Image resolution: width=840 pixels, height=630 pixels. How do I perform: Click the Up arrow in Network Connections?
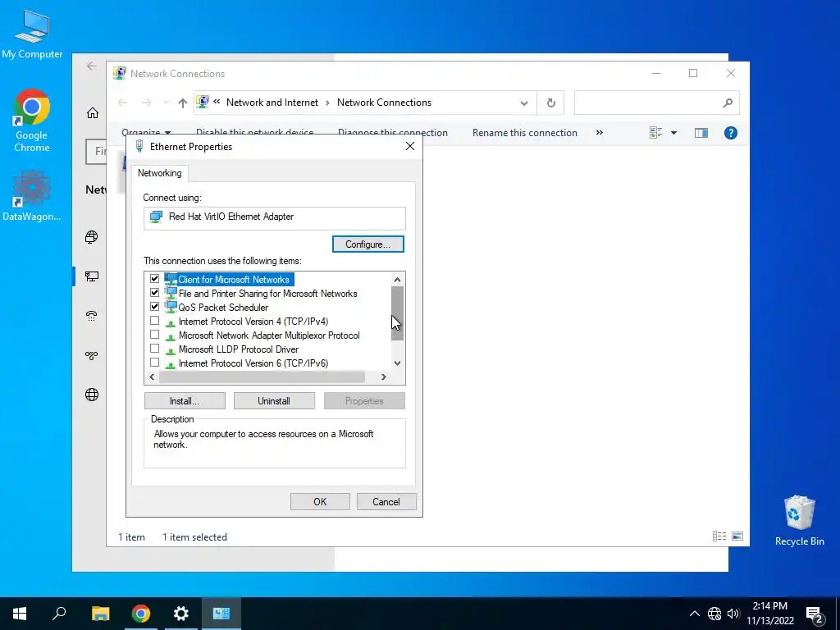click(x=183, y=103)
